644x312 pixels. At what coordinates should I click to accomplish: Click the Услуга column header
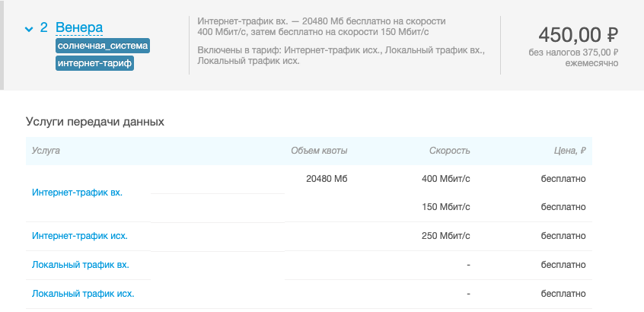pyautogui.click(x=46, y=151)
